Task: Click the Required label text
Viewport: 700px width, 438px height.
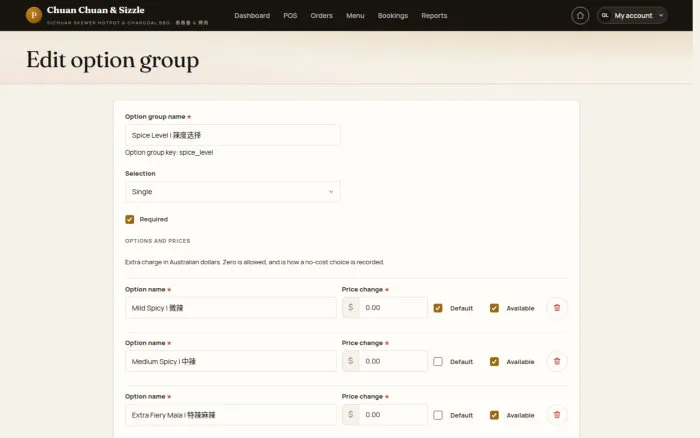Action: click(x=154, y=219)
